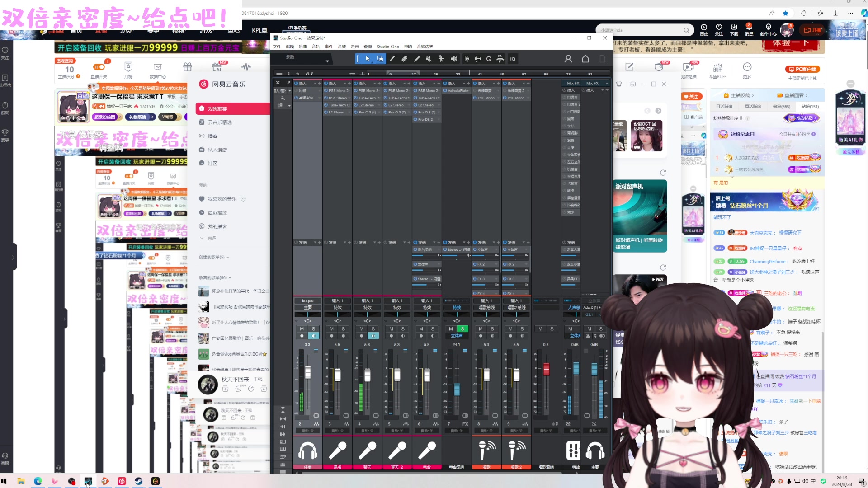Click the pan control on 电台混响 channel
The width and height of the screenshot is (868, 488).
point(457,314)
